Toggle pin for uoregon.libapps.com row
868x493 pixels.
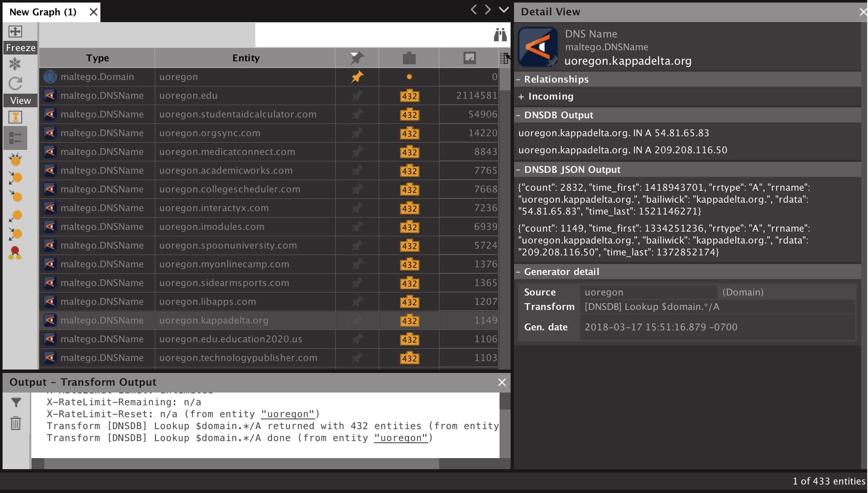coord(357,302)
